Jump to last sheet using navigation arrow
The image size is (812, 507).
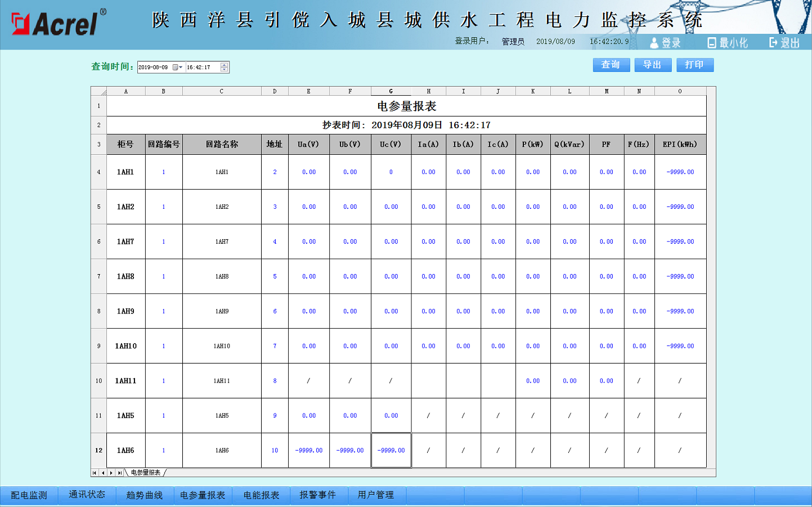(x=120, y=473)
